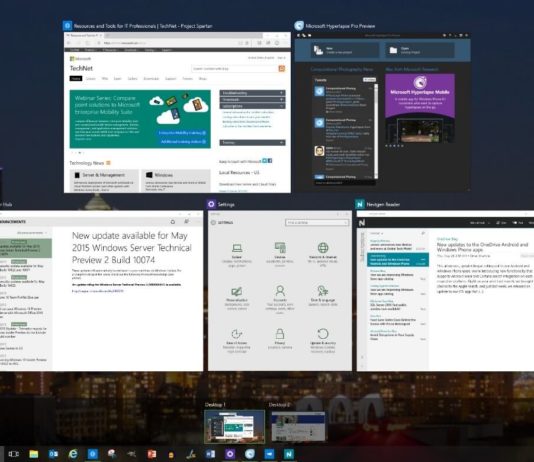Click the Settings window title label
Image resolution: width=534 pixels, height=462 pixels.
click(x=226, y=204)
